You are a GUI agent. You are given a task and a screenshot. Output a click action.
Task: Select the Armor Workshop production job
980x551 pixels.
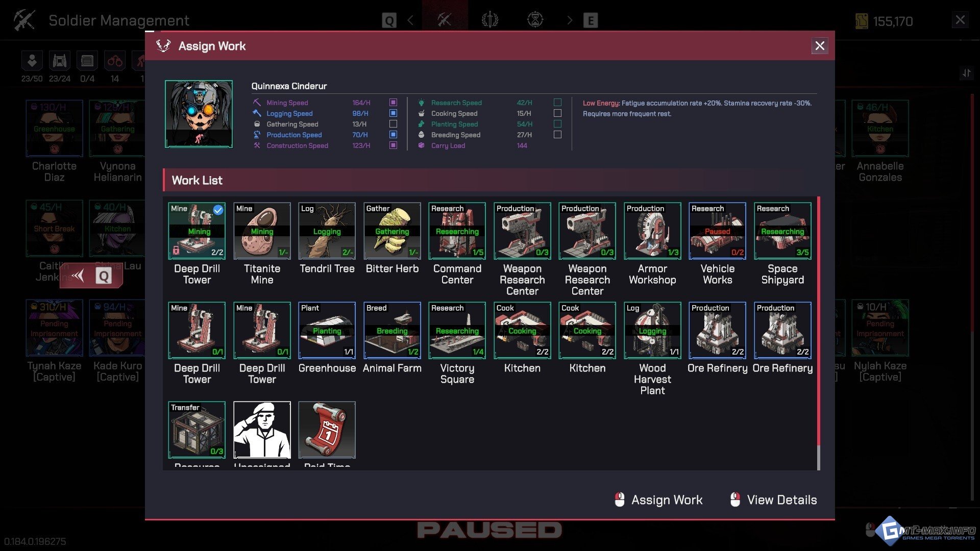pyautogui.click(x=652, y=231)
